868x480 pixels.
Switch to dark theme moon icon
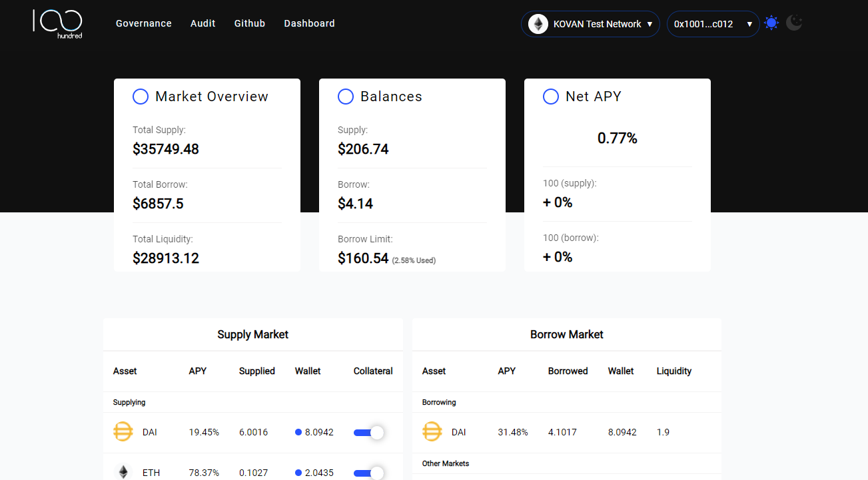pyautogui.click(x=794, y=23)
